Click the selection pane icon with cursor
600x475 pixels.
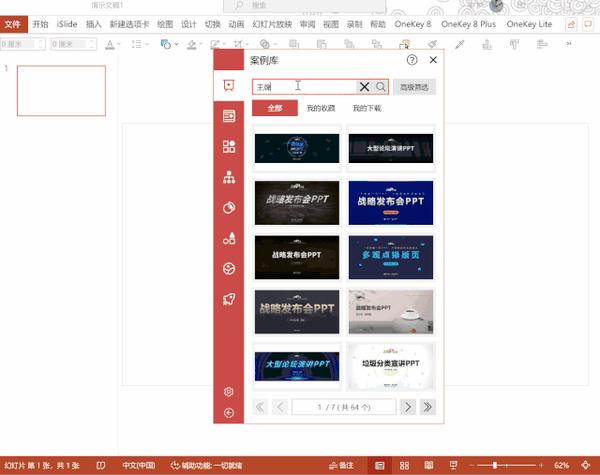[x=405, y=44]
